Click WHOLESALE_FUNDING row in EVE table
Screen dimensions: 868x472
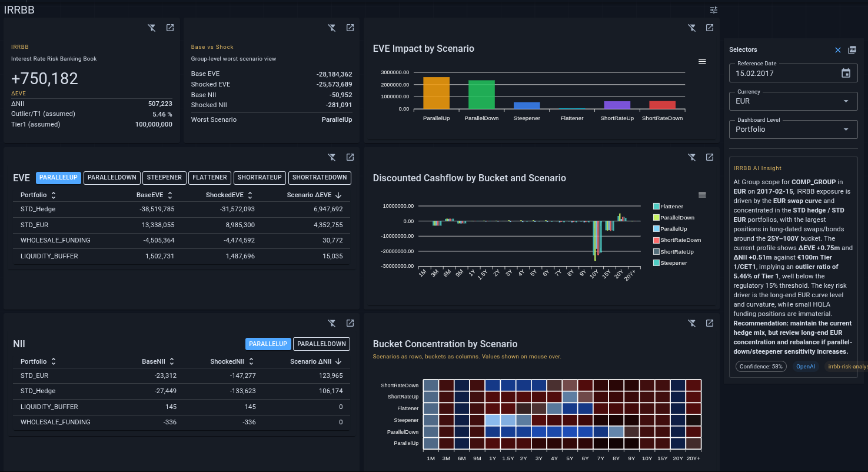(x=182, y=240)
